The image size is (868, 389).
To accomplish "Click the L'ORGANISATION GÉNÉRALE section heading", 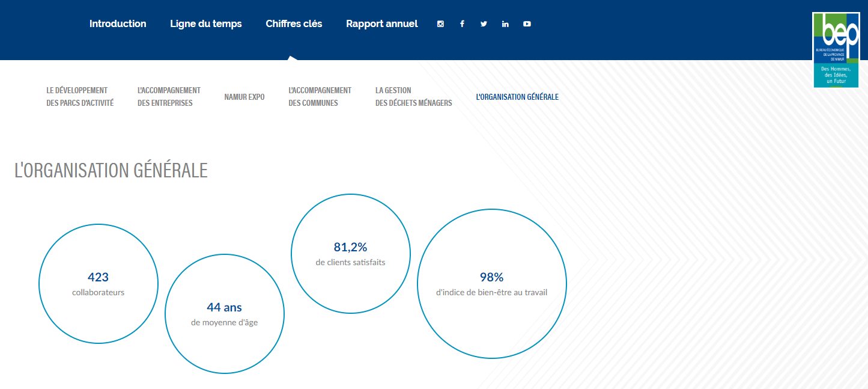I will (111, 170).
